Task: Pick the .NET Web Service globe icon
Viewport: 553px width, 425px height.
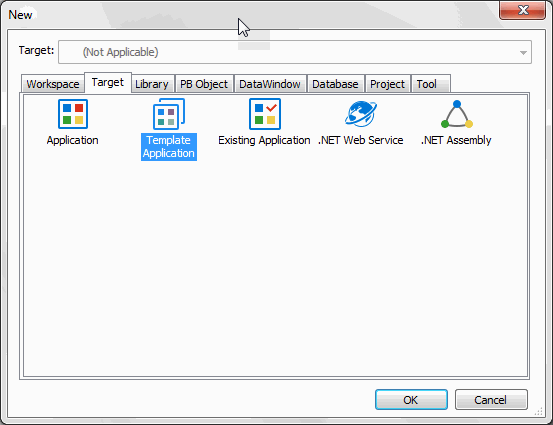Action: (x=361, y=114)
